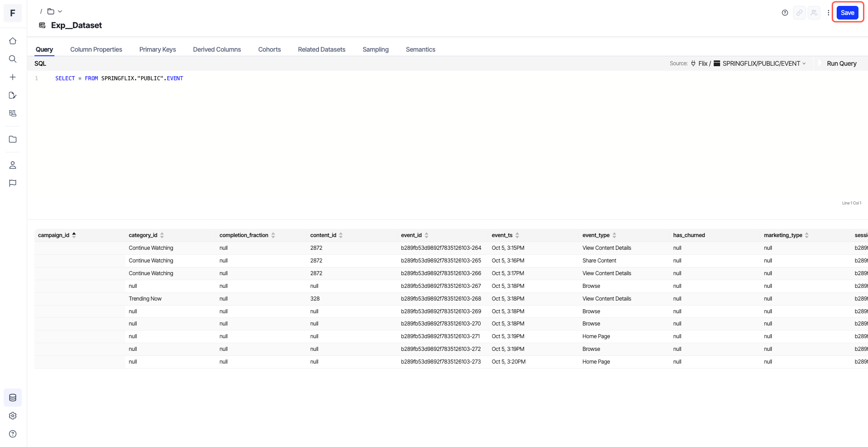Click the share link icon near Save
Screen dimensions: 868x447
799,13
